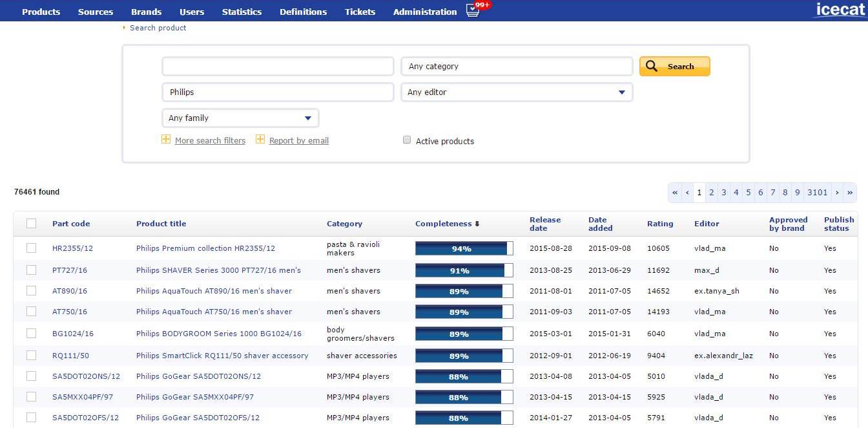Click the plus icon beside More search filters
868x428 pixels.
coord(166,140)
